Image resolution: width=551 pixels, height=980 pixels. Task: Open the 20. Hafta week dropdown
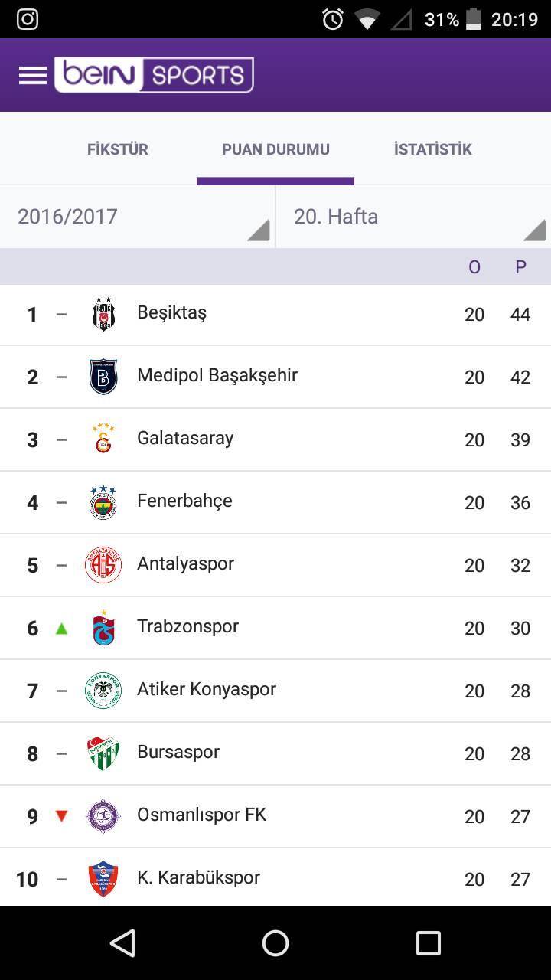click(x=413, y=217)
